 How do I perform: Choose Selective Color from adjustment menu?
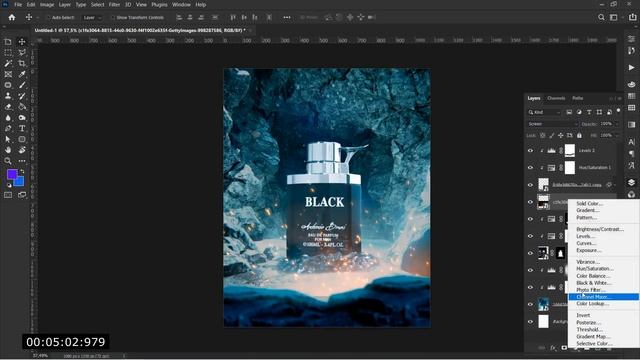(x=604, y=344)
